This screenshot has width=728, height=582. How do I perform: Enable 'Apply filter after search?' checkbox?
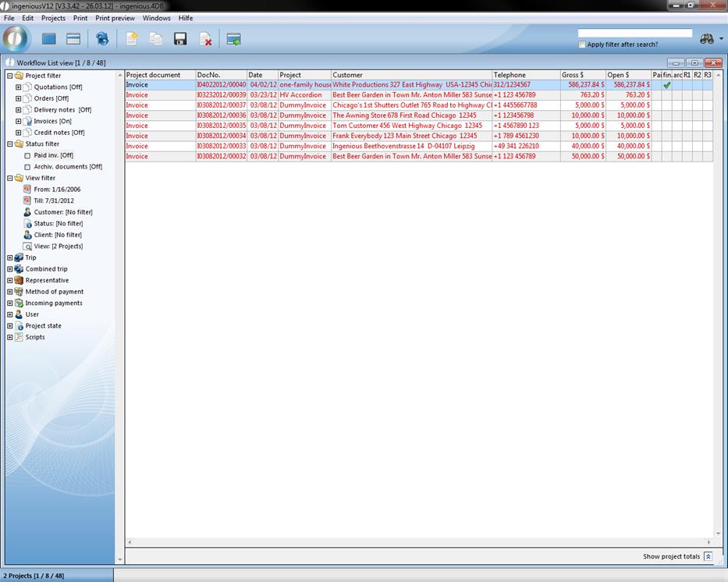582,44
